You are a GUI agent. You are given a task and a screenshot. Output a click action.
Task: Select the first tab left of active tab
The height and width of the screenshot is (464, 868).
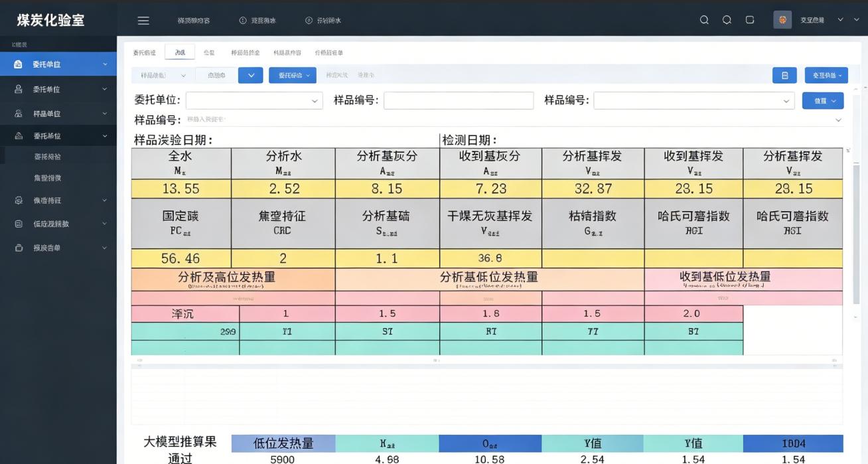tap(145, 52)
